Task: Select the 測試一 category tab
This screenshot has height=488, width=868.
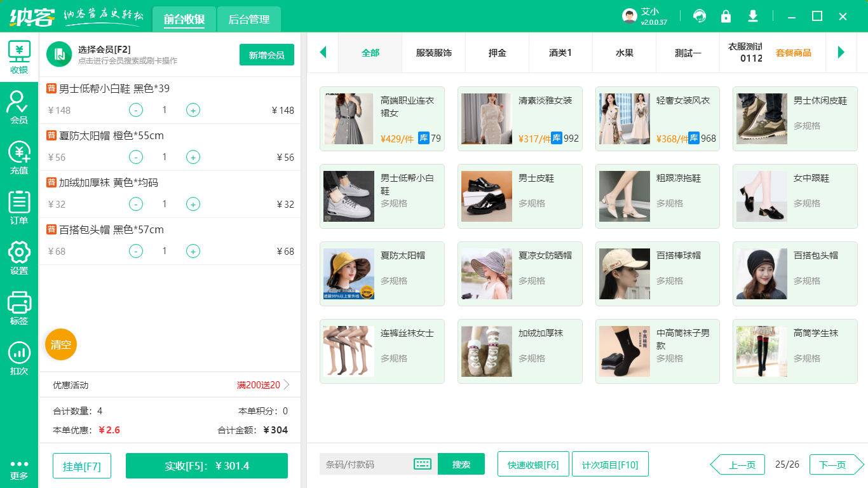Action: tap(688, 53)
